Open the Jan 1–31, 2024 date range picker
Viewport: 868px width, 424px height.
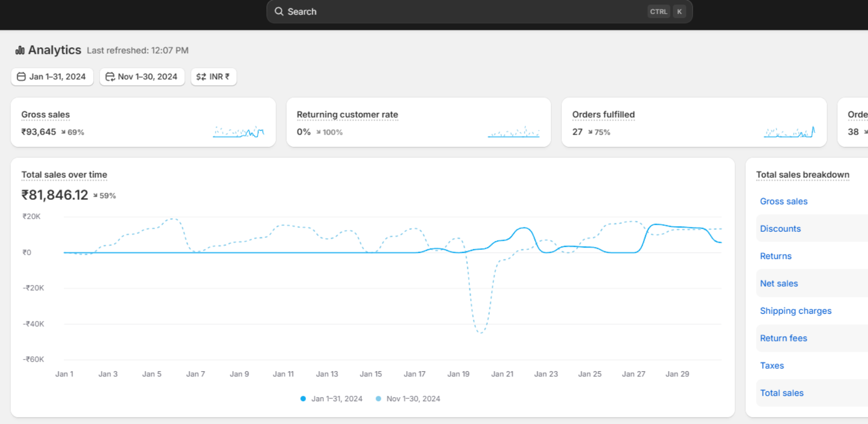[x=52, y=77]
